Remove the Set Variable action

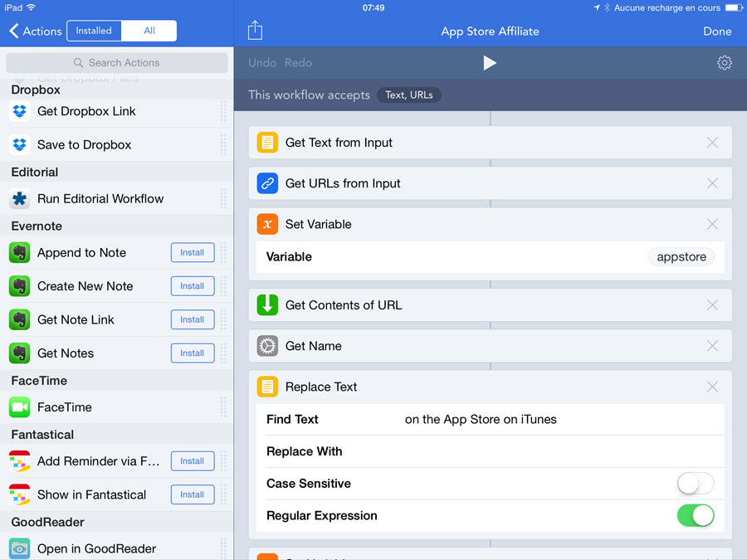point(712,224)
